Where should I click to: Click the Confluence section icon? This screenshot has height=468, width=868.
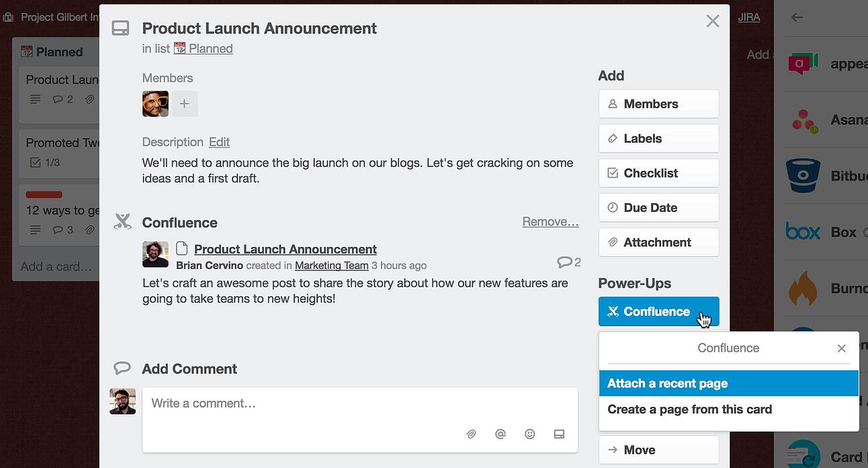pyautogui.click(x=122, y=222)
